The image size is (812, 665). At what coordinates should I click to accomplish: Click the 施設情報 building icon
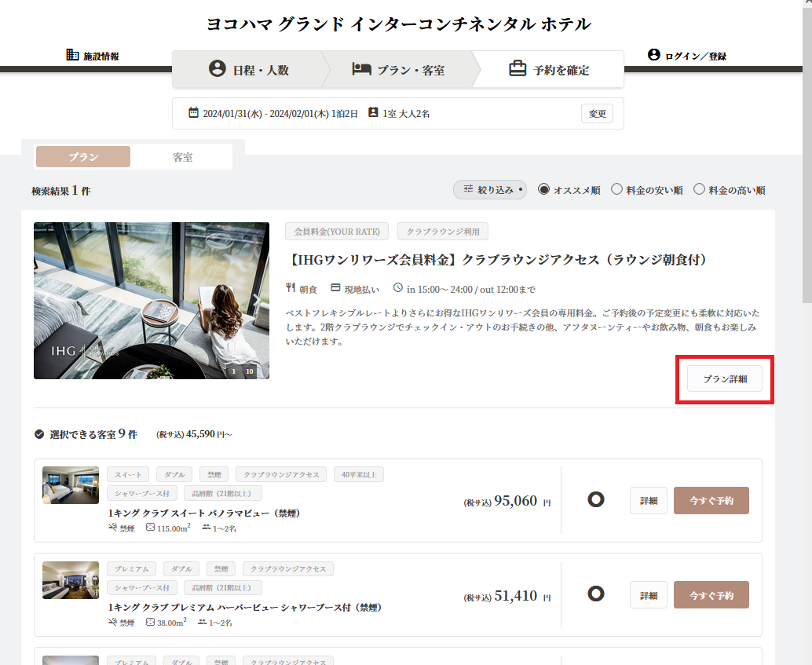point(72,55)
